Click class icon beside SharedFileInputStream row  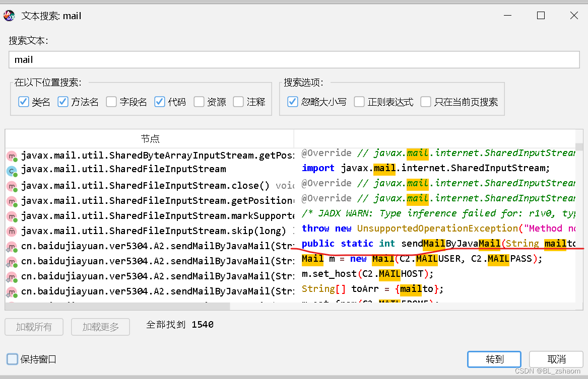[12, 171]
